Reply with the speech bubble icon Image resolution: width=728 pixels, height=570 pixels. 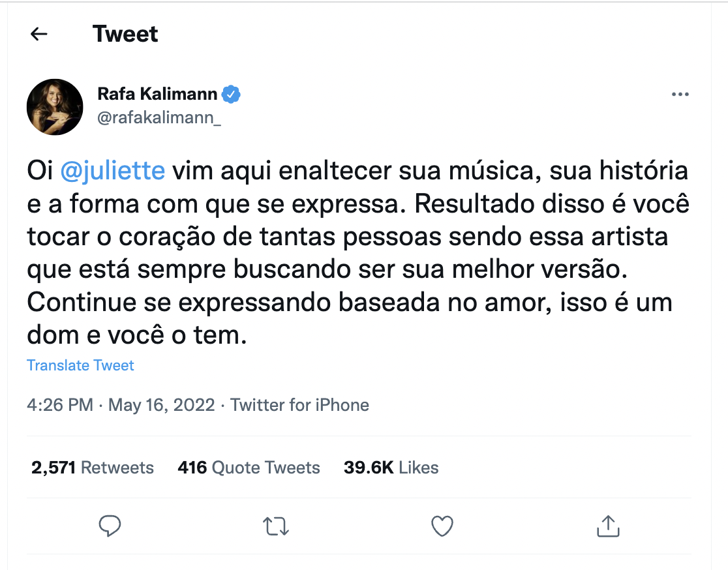click(x=110, y=526)
